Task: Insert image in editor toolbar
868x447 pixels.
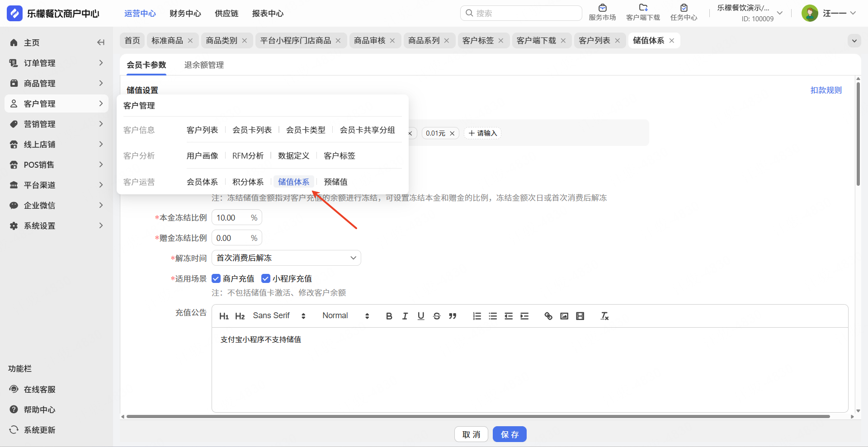Action: pyautogui.click(x=564, y=316)
